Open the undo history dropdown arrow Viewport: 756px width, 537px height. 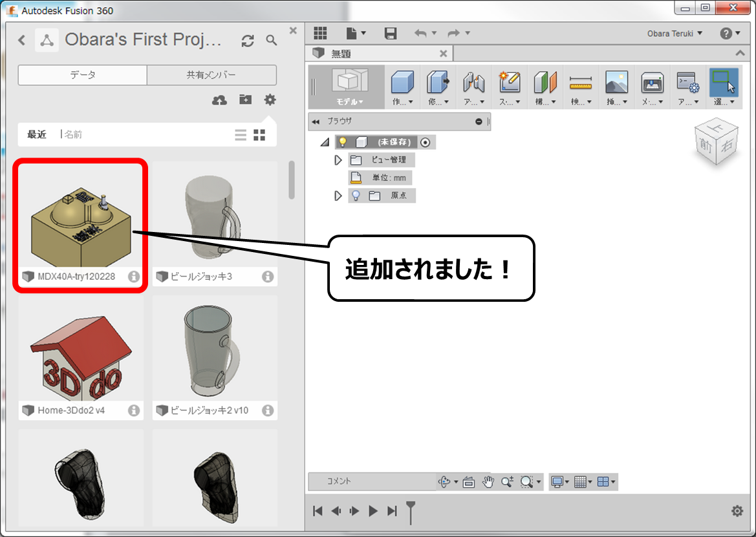(x=435, y=33)
